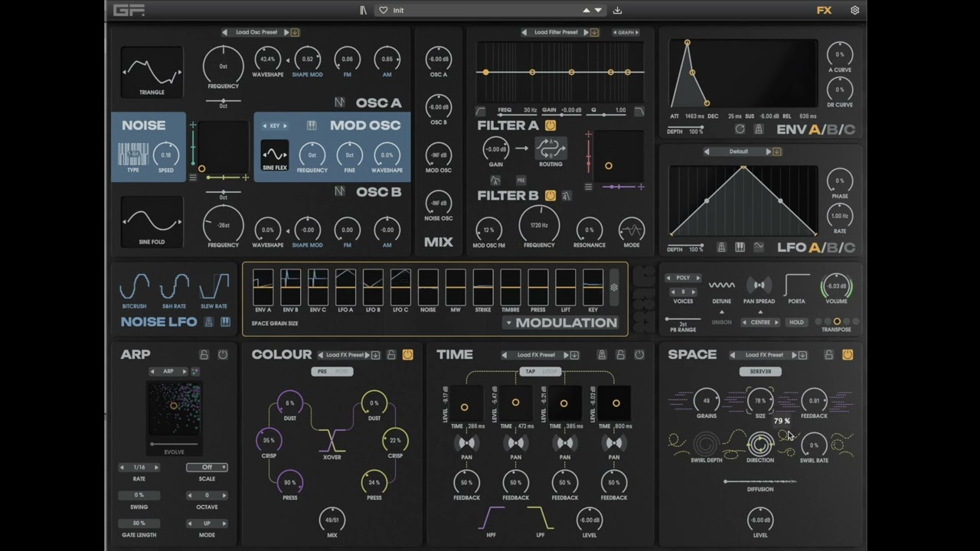Viewport: 980px width, 551px height.
Task: Toggle the ENV metronome sync icon
Action: click(x=759, y=129)
